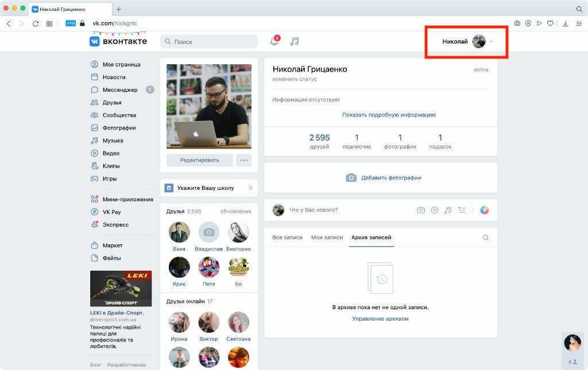
Task: Click the Что у Вас нового field
Action: pyautogui.click(x=314, y=210)
